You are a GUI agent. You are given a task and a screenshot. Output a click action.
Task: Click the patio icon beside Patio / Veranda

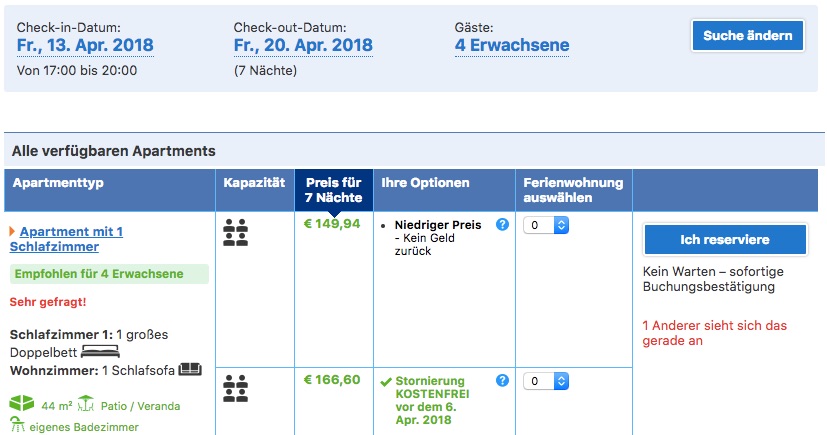85,404
